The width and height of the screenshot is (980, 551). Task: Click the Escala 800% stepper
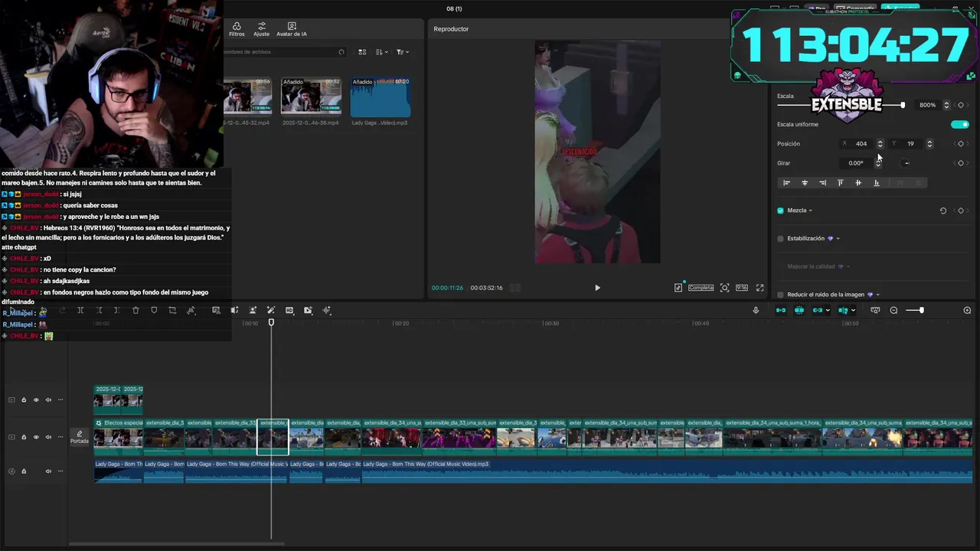[946, 105]
